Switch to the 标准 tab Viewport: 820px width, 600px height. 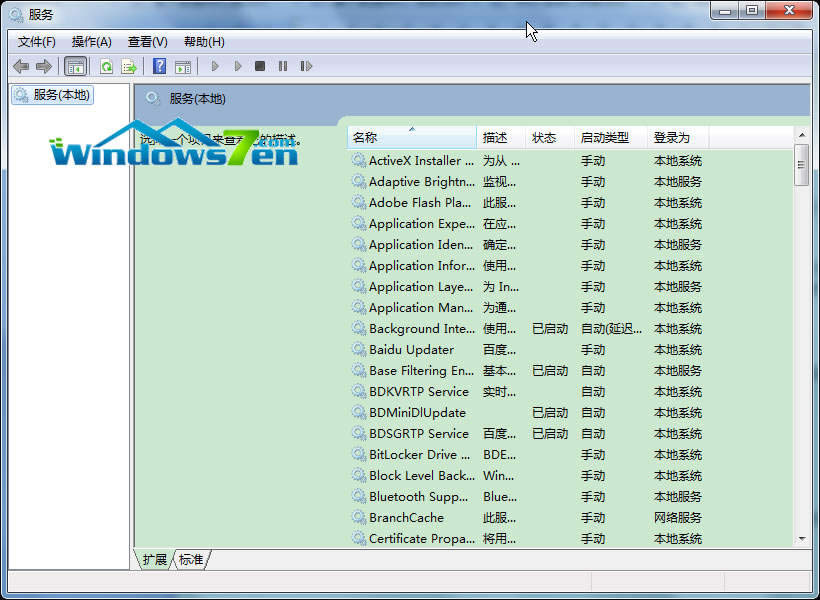tap(191, 560)
